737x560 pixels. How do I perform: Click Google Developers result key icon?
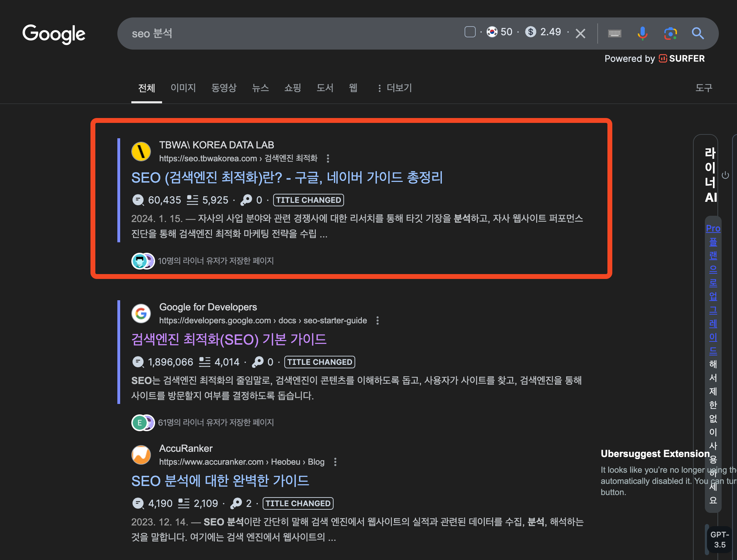click(258, 362)
